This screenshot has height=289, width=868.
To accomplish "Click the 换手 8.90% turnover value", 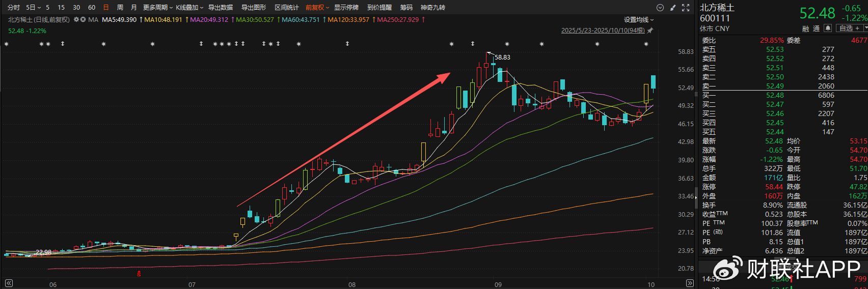I will pyautogui.click(x=773, y=205).
